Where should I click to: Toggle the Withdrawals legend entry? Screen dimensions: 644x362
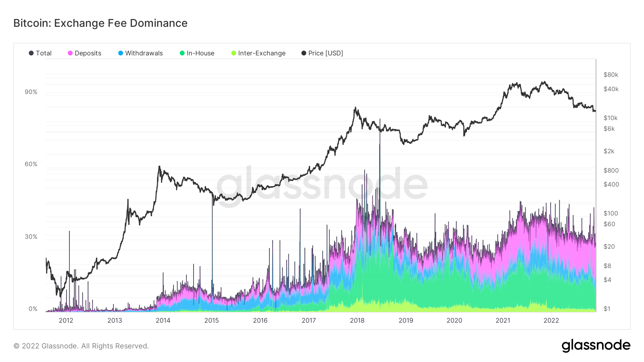coord(140,53)
